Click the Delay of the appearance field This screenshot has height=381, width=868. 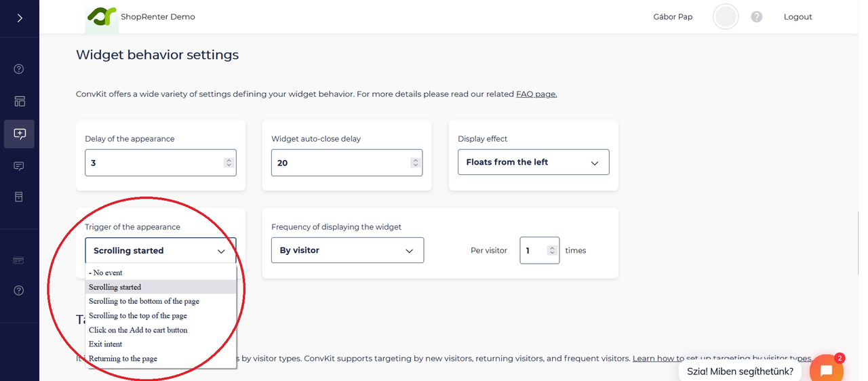155,163
